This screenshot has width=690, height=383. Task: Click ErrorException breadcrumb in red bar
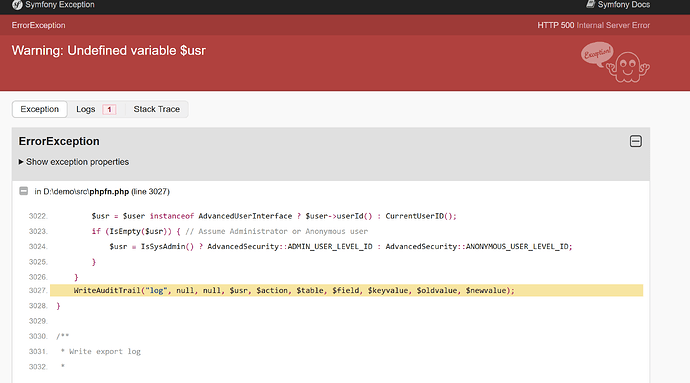(39, 25)
